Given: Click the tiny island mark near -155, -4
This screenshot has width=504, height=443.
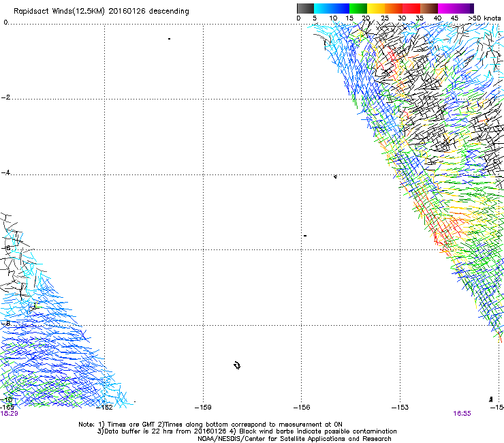Looking at the screenshot, I should tap(335, 177).
